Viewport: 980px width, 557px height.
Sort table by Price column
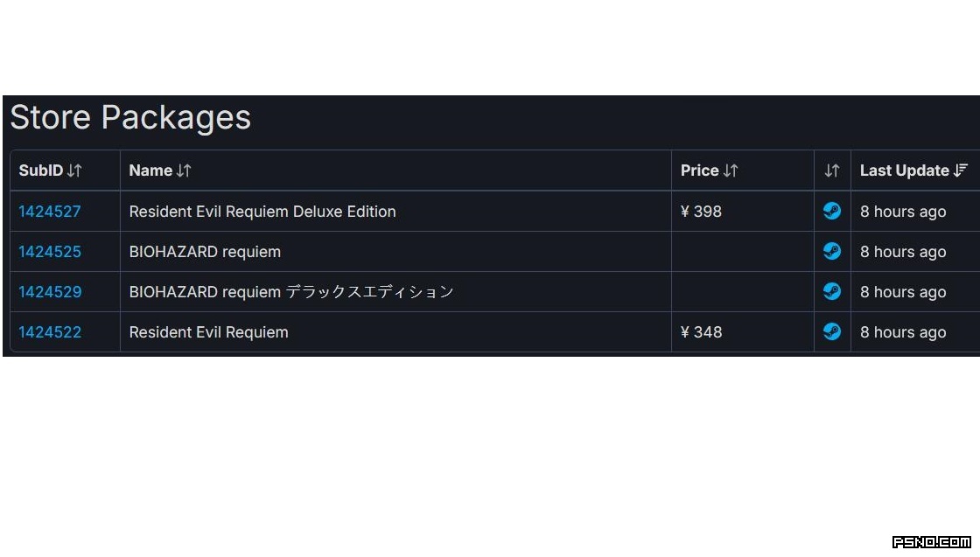[710, 171]
